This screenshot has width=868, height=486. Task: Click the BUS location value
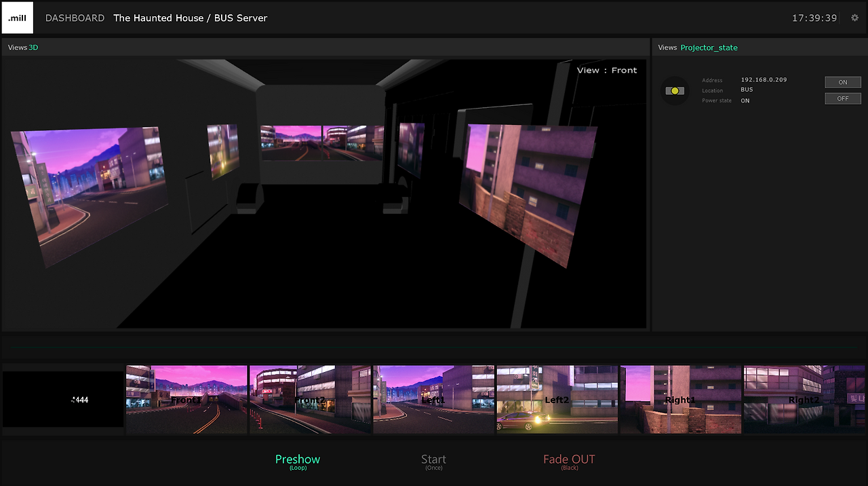point(747,90)
